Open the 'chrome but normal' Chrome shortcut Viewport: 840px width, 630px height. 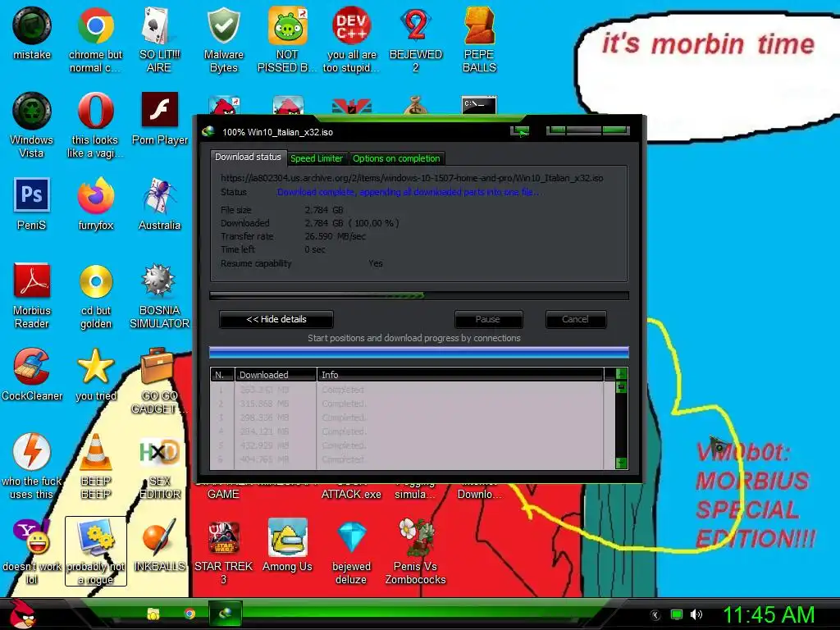coord(95,40)
